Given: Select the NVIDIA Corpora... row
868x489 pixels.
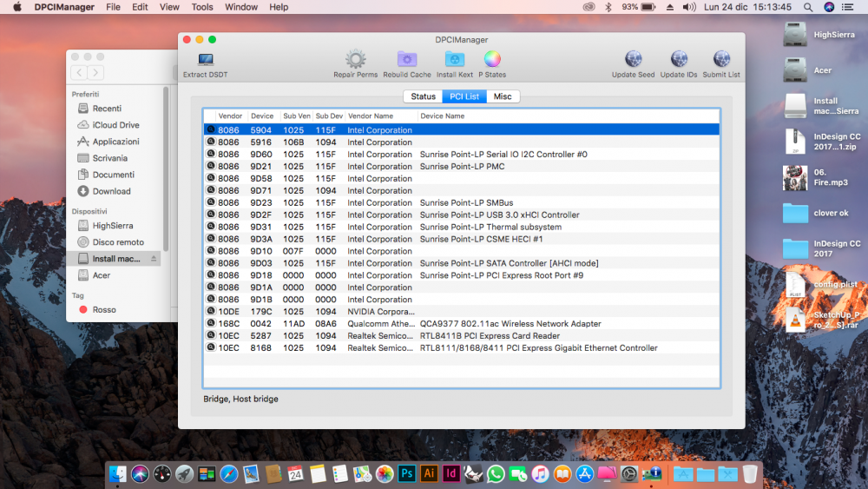Looking at the screenshot, I should coord(462,312).
